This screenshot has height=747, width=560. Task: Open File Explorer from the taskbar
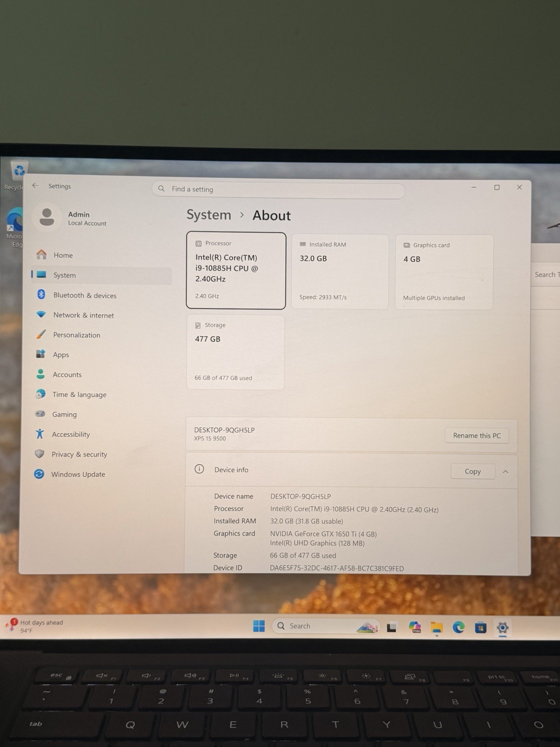pos(437,627)
